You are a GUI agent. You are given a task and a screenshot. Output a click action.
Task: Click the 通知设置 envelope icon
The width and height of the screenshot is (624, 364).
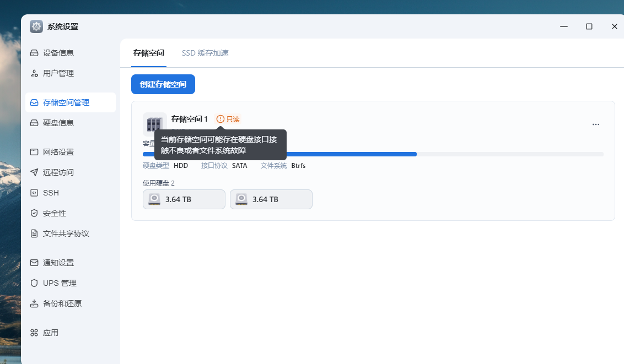34,263
